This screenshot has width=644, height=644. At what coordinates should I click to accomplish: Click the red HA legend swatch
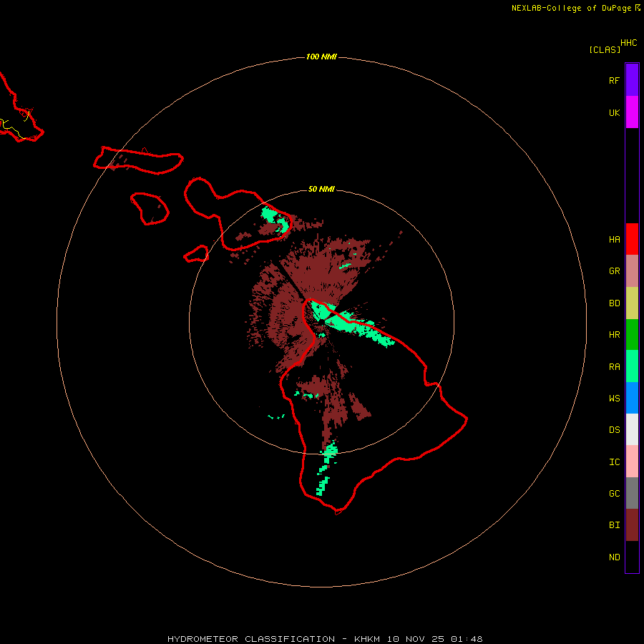click(632, 239)
